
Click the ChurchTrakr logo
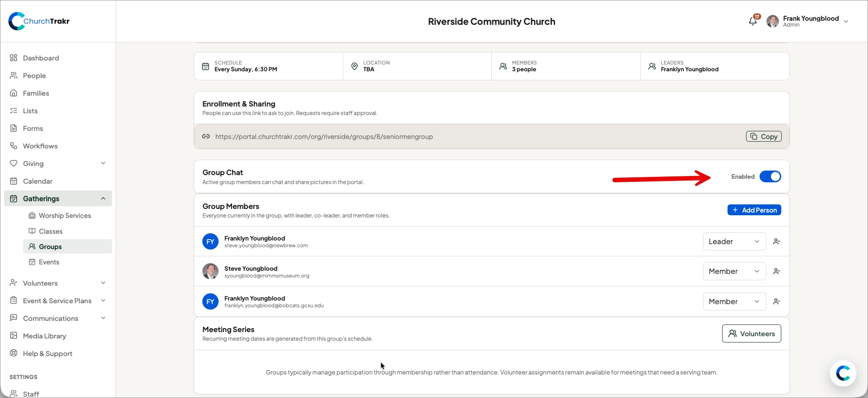(39, 21)
